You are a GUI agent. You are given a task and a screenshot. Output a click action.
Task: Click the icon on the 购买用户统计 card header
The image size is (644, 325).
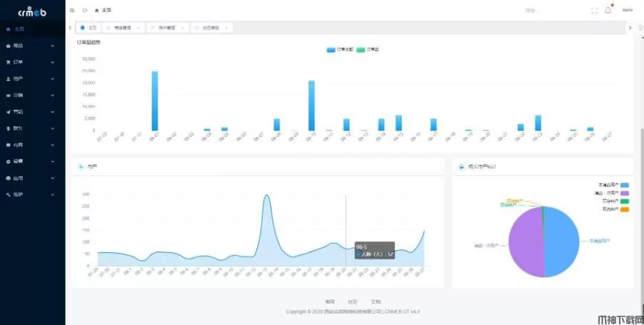click(x=461, y=167)
